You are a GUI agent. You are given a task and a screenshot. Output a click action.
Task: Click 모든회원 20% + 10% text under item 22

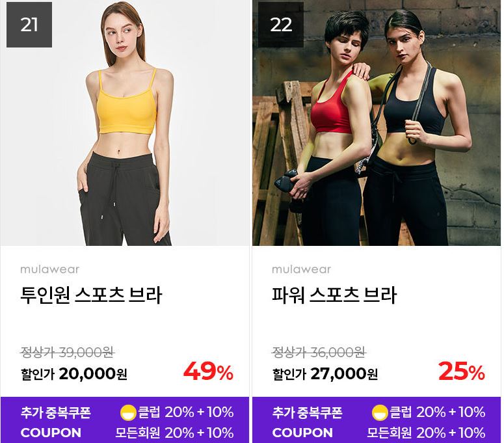pos(426,433)
